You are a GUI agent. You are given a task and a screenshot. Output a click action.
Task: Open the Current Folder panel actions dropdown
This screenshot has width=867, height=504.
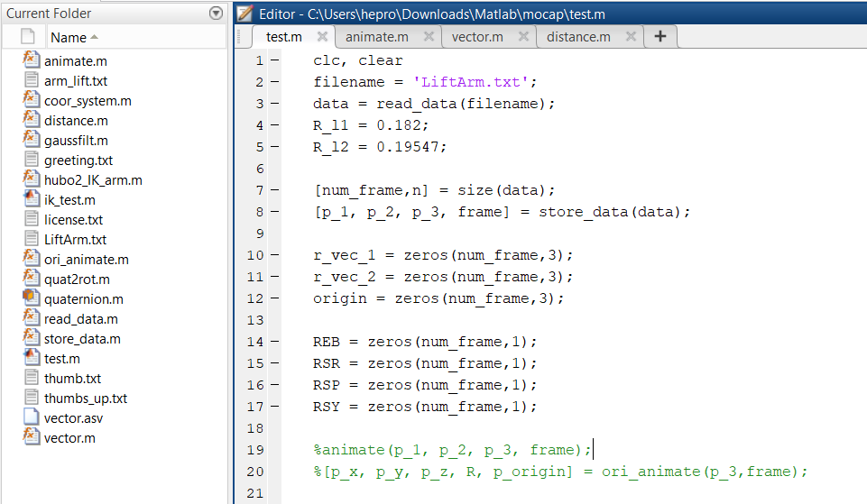tap(217, 13)
